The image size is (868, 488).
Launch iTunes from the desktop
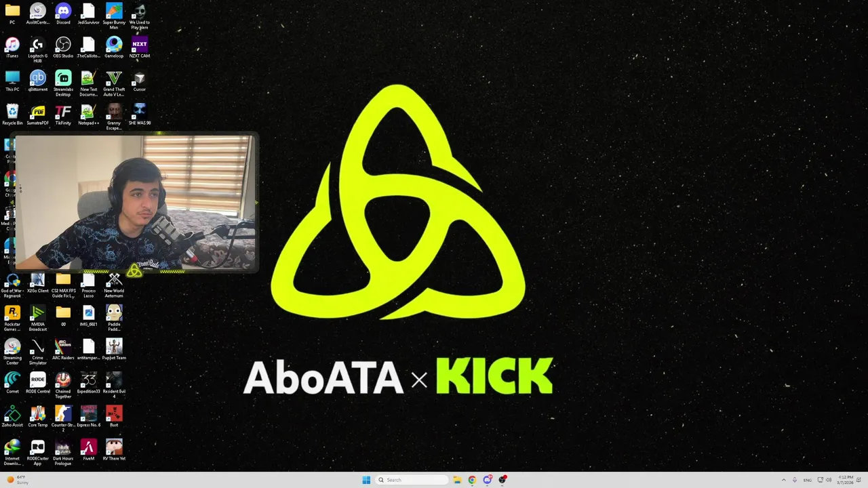pyautogui.click(x=12, y=47)
